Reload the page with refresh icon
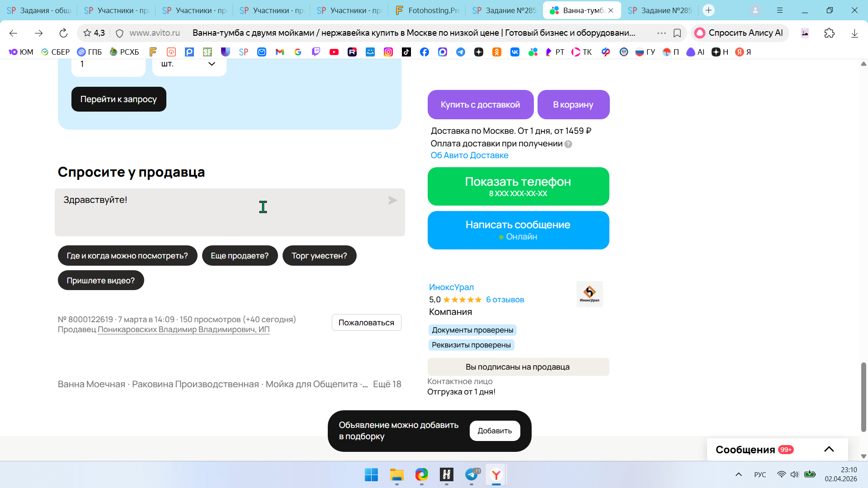 [63, 33]
